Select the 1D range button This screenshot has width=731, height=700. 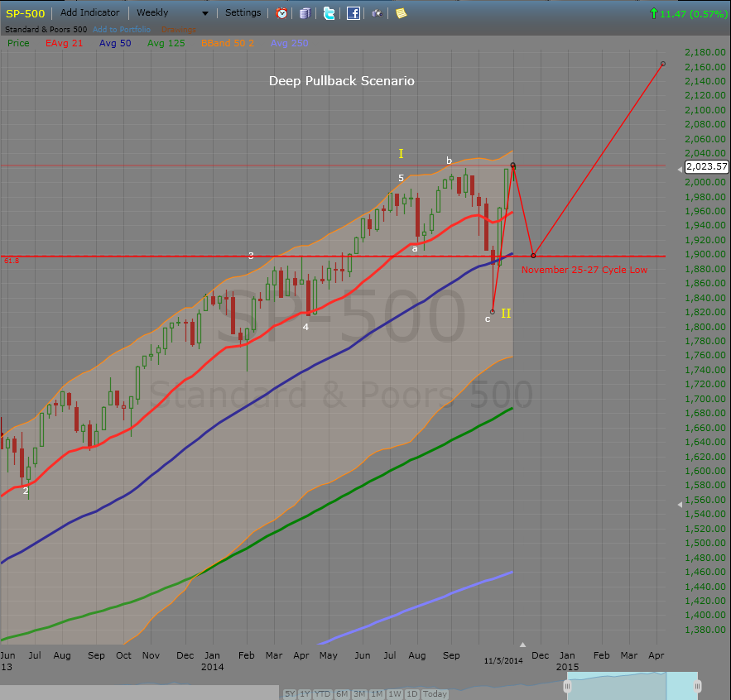coord(412,694)
